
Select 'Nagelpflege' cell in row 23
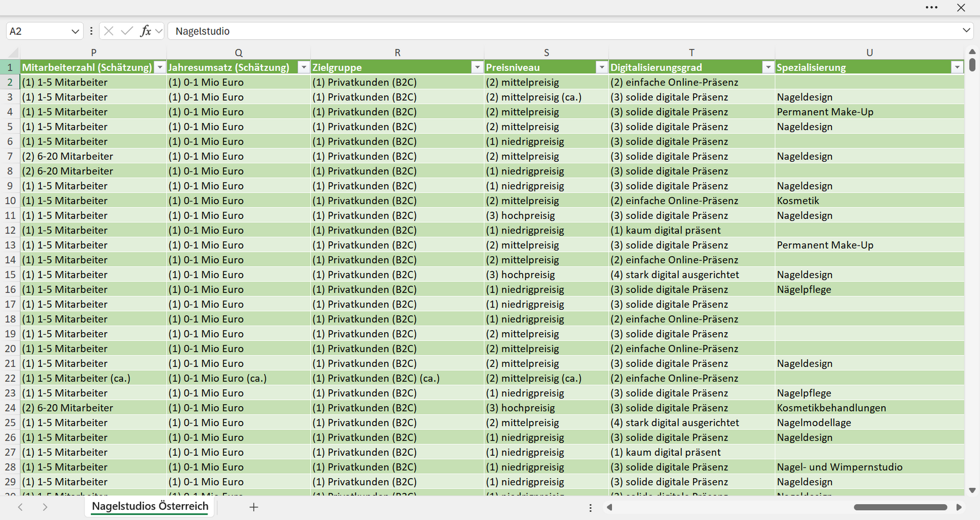pos(869,393)
